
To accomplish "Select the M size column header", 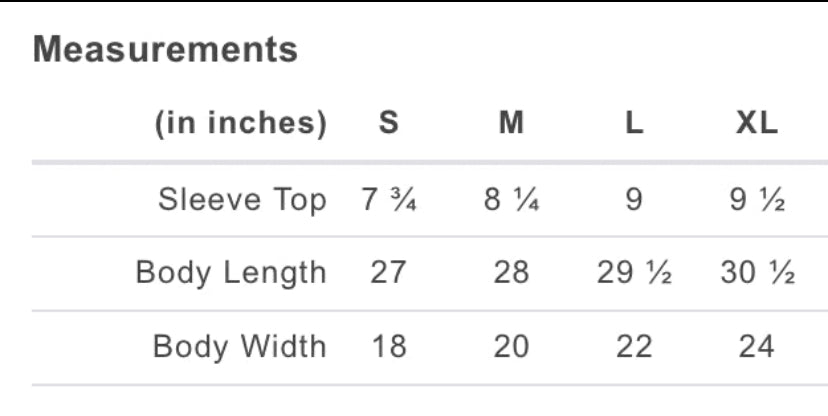I will [x=511, y=123].
